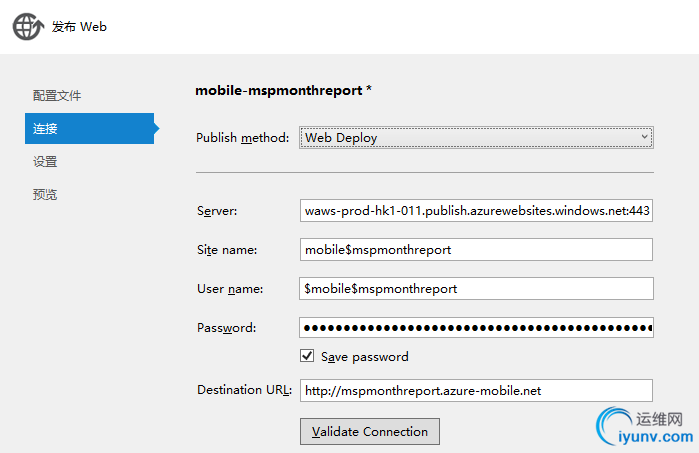The height and width of the screenshot is (453, 699).
Task: Click the Destination URL label
Action: tap(244, 391)
